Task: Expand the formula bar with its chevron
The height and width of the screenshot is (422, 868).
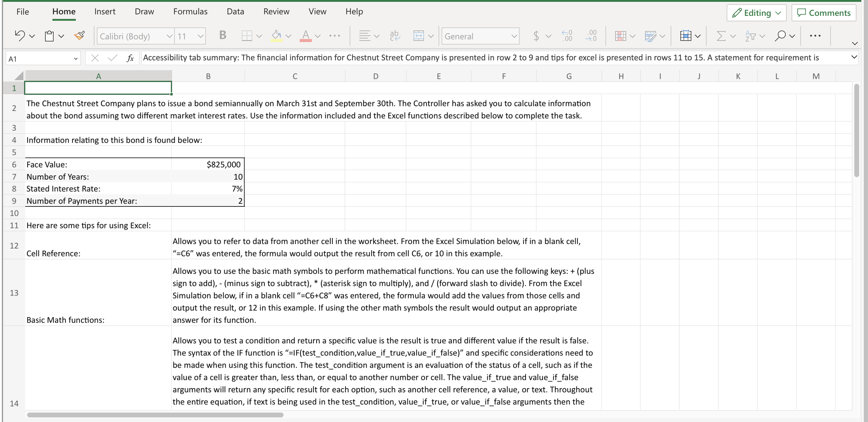Action: click(854, 57)
